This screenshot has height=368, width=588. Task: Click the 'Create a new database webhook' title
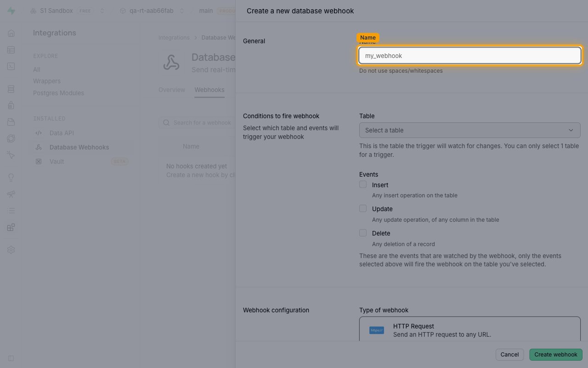(300, 11)
